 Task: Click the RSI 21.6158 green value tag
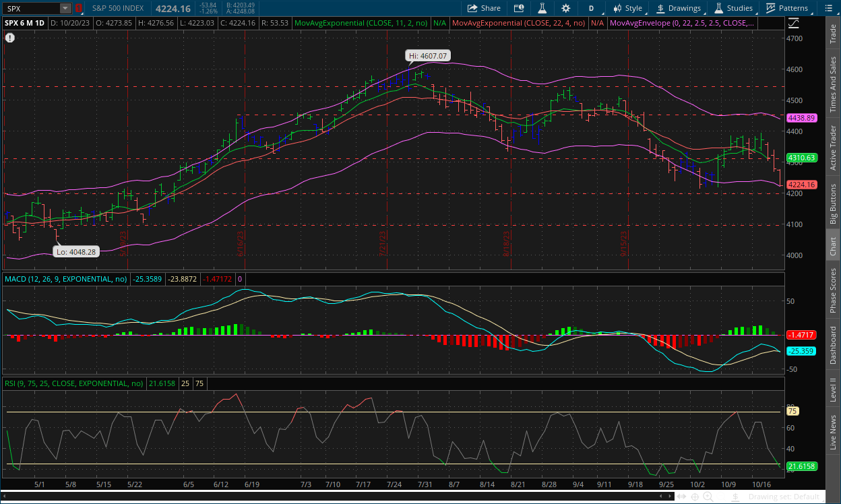pyautogui.click(x=801, y=466)
